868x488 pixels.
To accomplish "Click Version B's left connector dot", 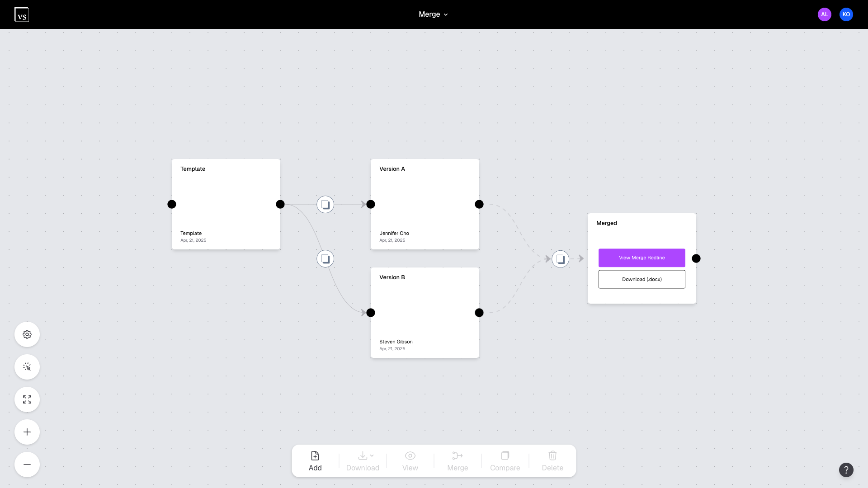I will pos(371,313).
